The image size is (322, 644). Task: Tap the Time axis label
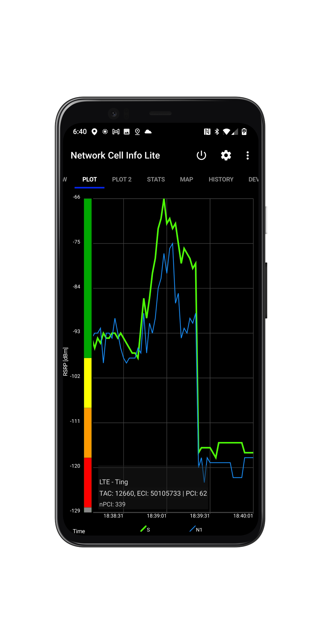pyautogui.click(x=79, y=531)
